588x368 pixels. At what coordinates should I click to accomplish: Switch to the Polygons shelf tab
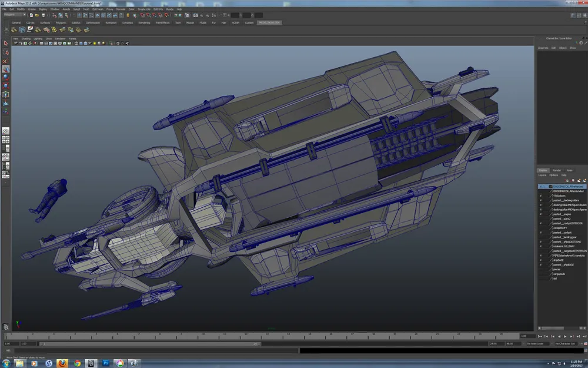click(61, 22)
